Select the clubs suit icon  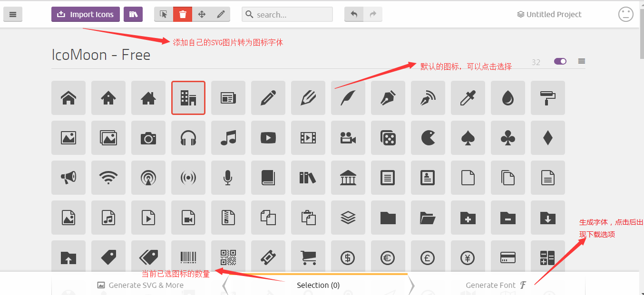point(508,138)
